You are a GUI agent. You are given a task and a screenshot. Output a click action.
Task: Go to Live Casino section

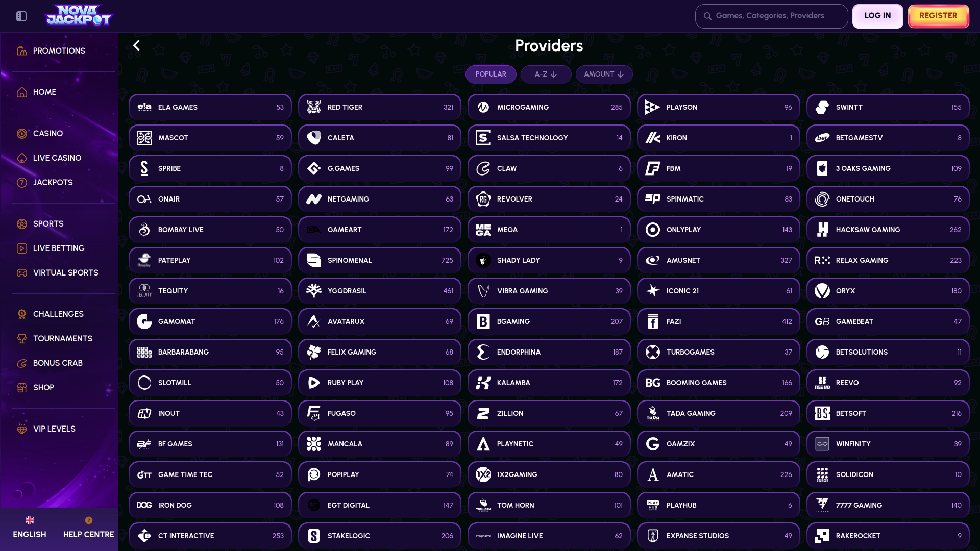[57, 158]
